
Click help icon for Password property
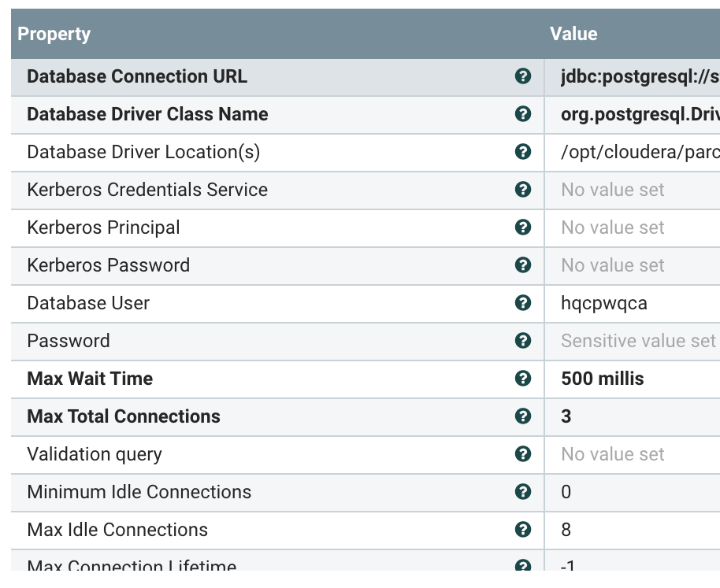click(522, 341)
